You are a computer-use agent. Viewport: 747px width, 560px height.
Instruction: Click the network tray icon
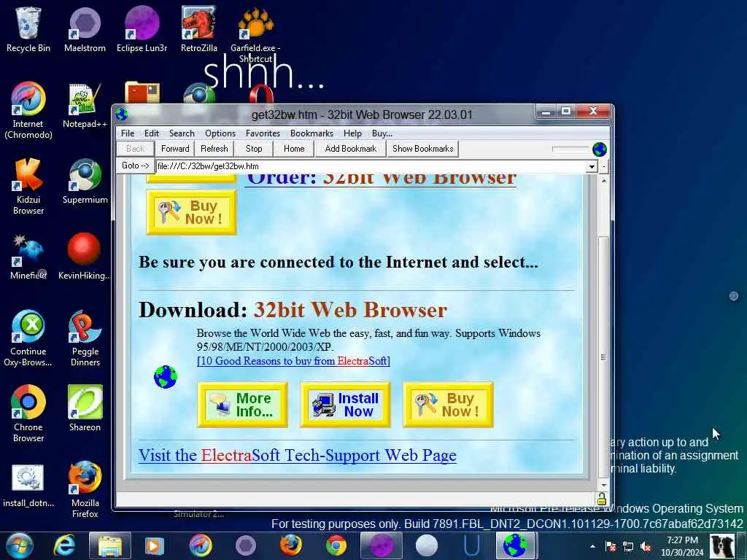click(628, 547)
